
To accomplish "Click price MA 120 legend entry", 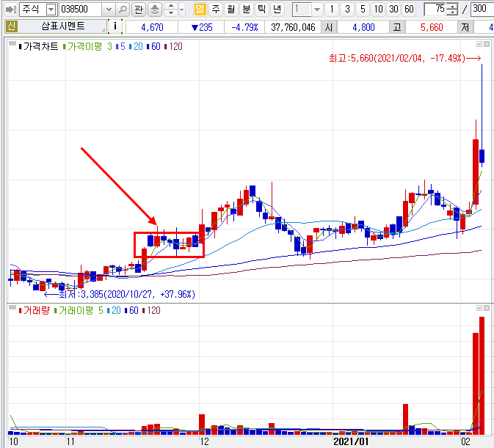I will 173,47.
